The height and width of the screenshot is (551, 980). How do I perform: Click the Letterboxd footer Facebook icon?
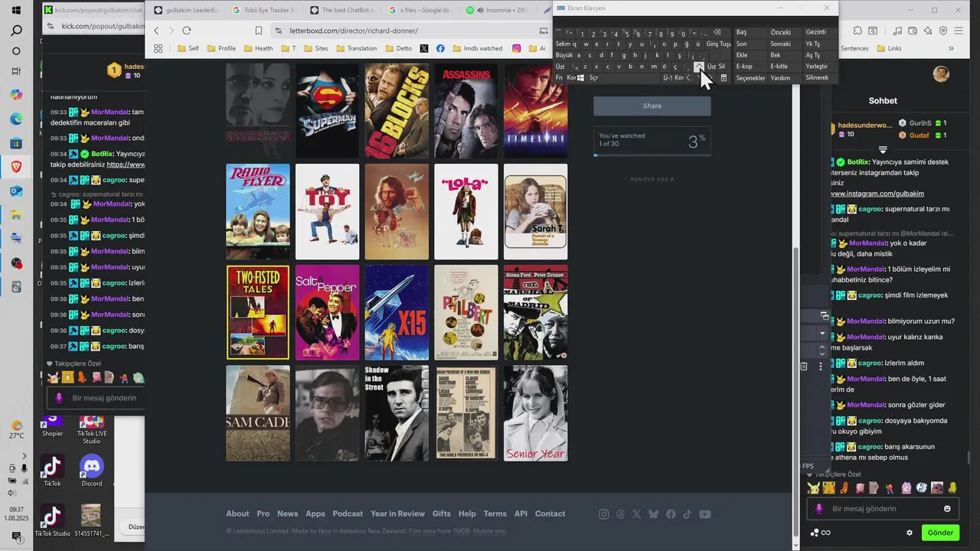[x=671, y=514]
